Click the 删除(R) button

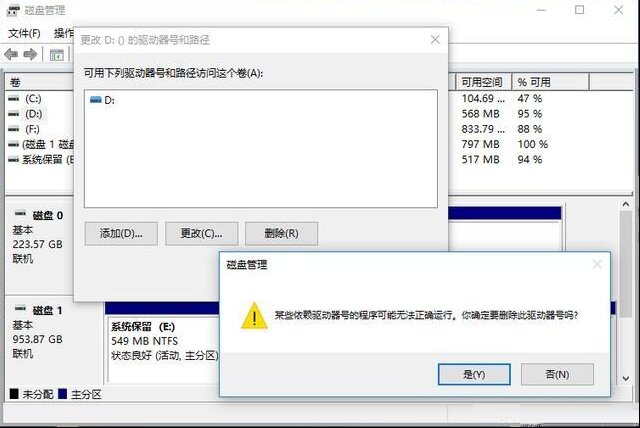(x=281, y=233)
